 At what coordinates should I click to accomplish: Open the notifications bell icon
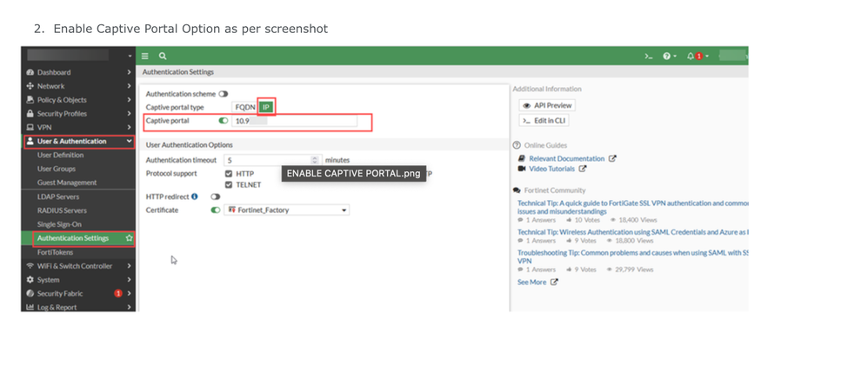coord(691,56)
